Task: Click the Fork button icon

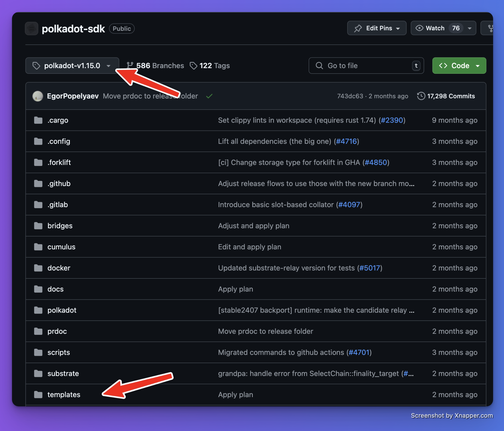Action: tap(490, 28)
